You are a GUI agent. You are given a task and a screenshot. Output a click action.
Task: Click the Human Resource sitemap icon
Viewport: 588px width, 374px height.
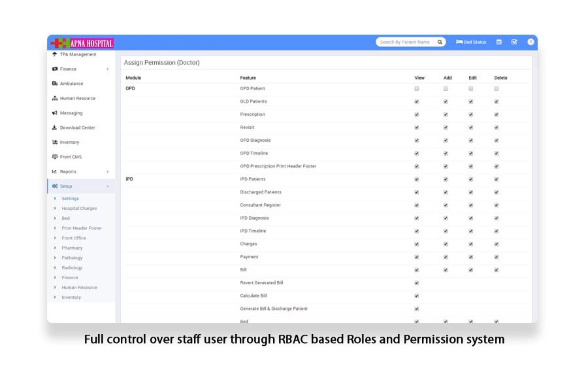[55, 98]
